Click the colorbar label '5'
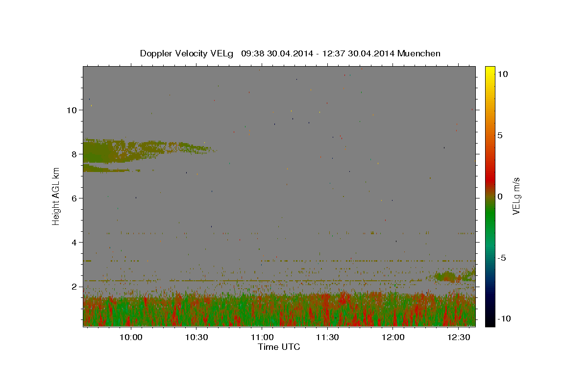588x392 pixels. [500, 135]
